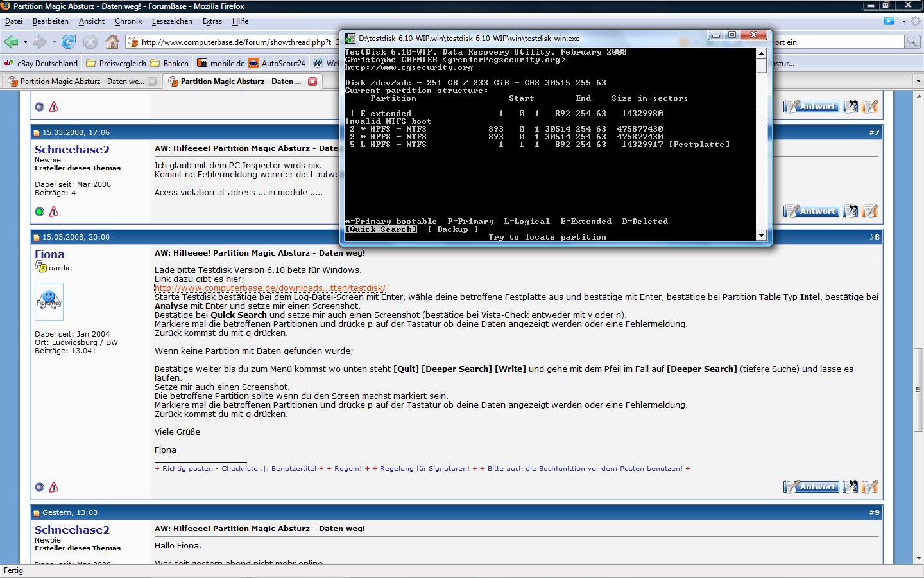Close the inactive first tab

point(152,82)
